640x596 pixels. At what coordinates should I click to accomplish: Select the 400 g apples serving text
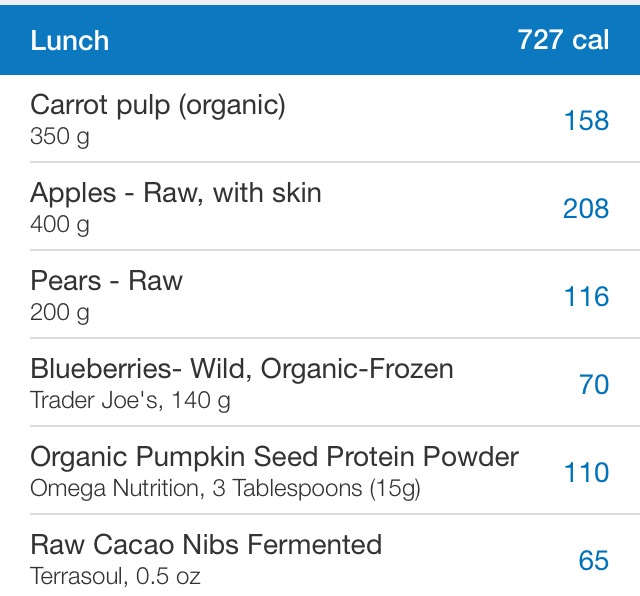(x=60, y=225)
